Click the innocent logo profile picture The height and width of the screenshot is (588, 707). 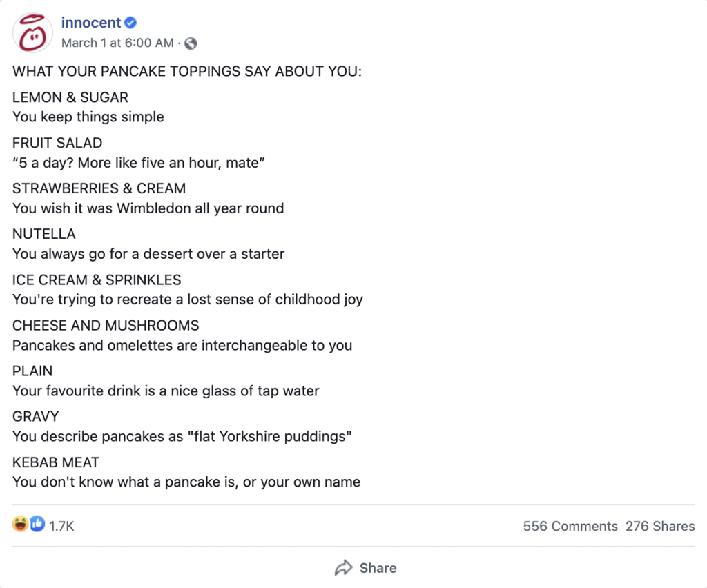tap(33, 32)
